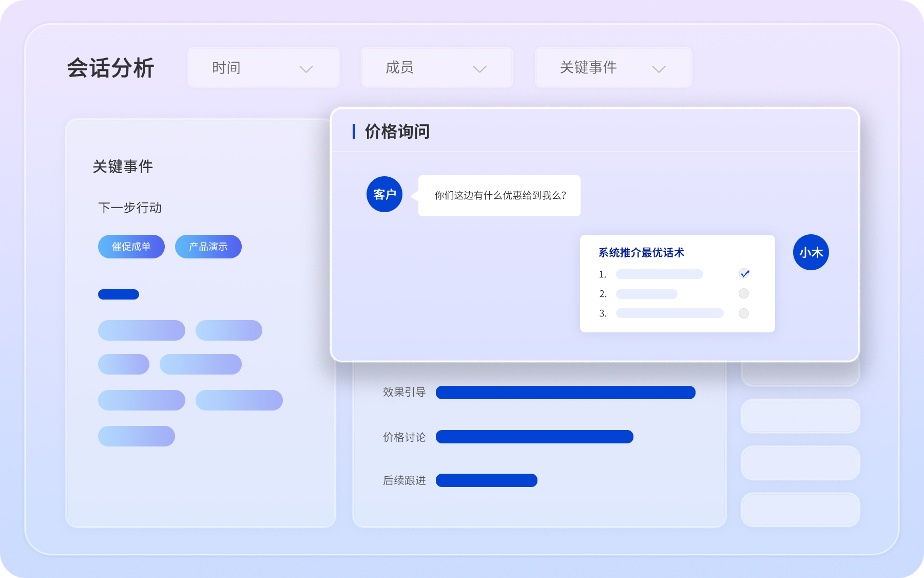The image size is (924, 578).
Task: Click the 催促成单 tag button
Action: click(131, 247)
